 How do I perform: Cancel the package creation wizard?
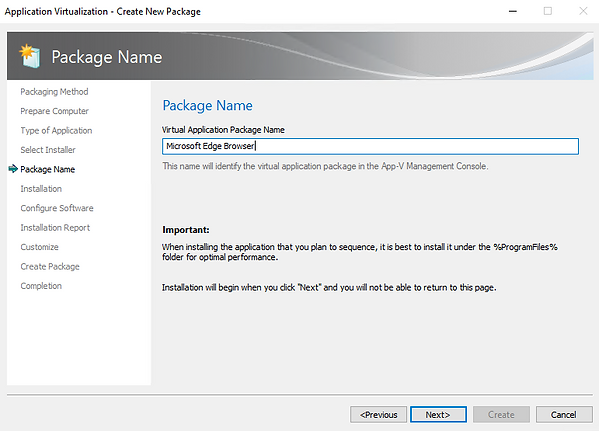(564, 415)
